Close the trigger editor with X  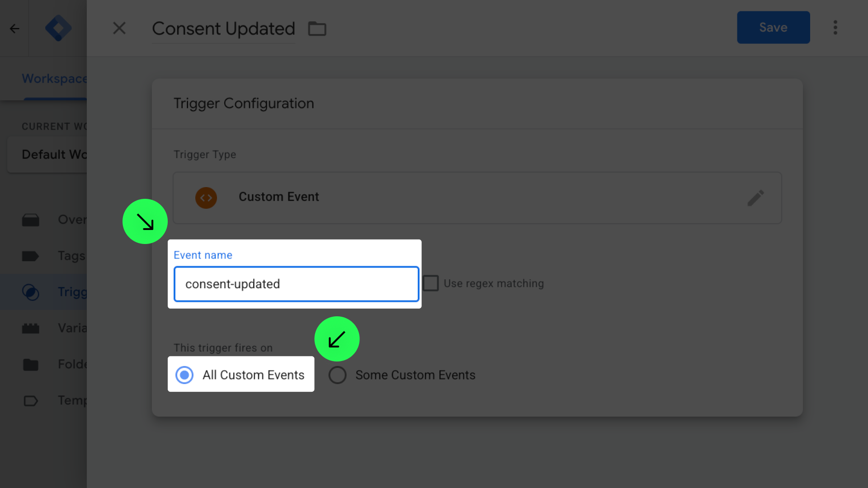click(119, 28)
